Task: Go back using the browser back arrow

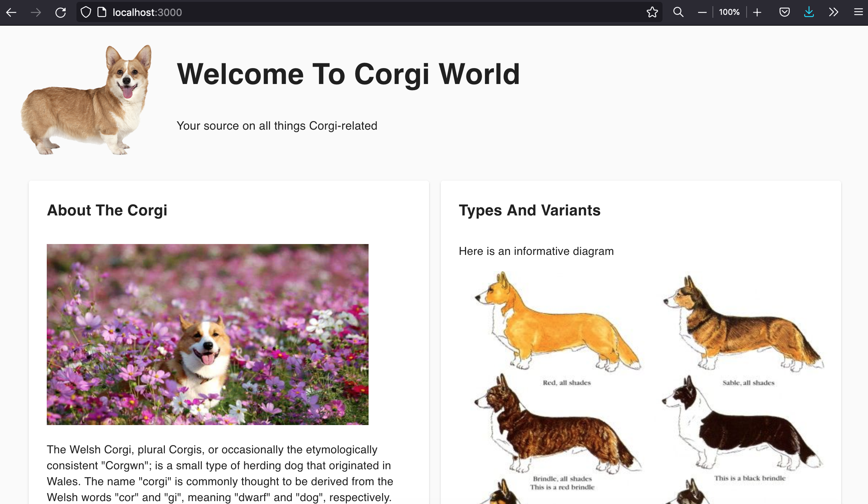Action: click(12, 12)
